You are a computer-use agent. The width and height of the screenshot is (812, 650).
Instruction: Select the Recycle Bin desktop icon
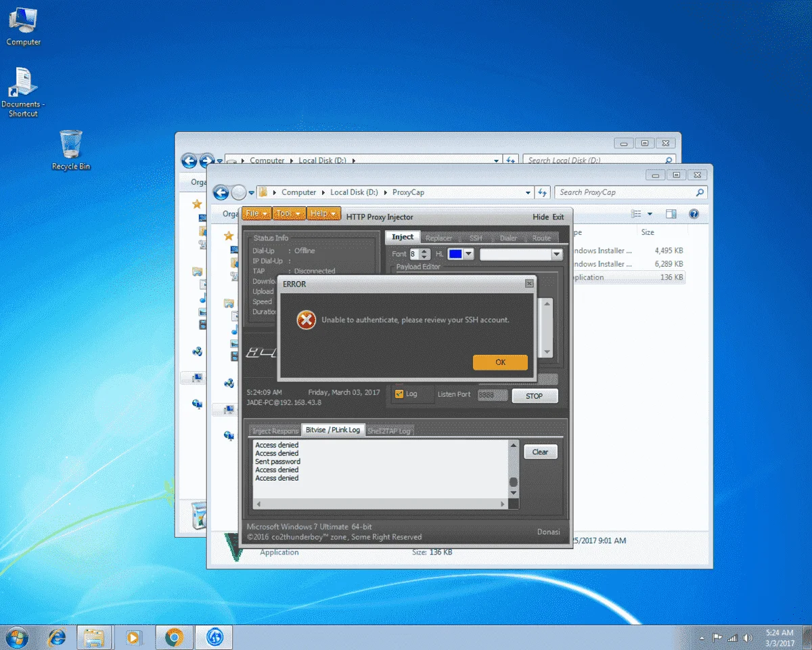[70, 150]
